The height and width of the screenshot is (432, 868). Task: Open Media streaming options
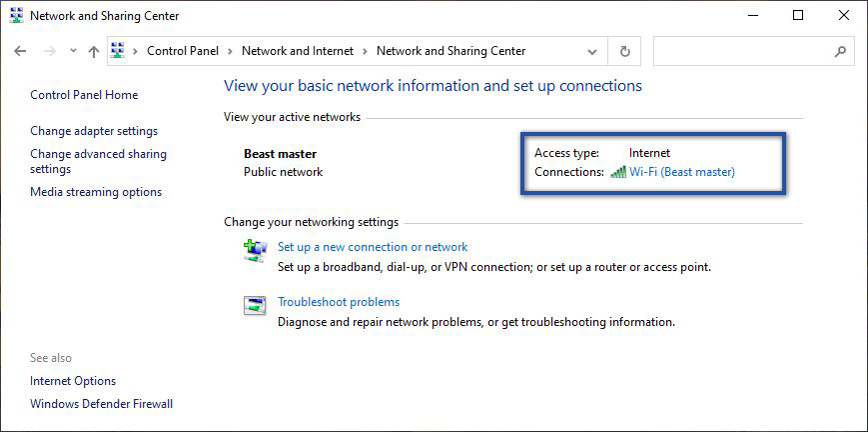point(96,192)
